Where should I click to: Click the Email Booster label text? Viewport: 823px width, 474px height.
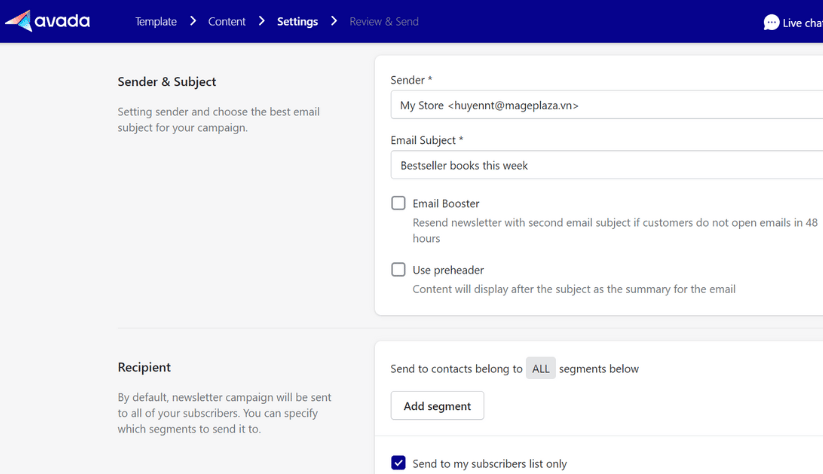[x=446, y=203]
